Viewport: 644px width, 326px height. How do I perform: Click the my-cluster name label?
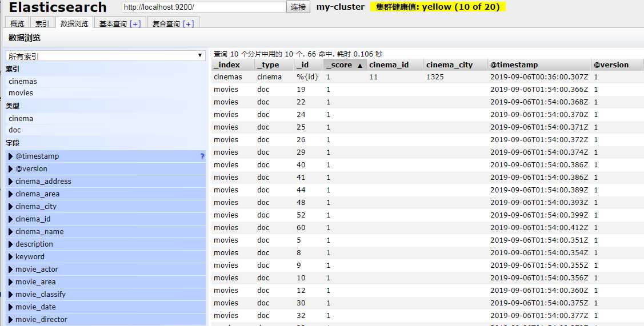click(x=341, y=7)
